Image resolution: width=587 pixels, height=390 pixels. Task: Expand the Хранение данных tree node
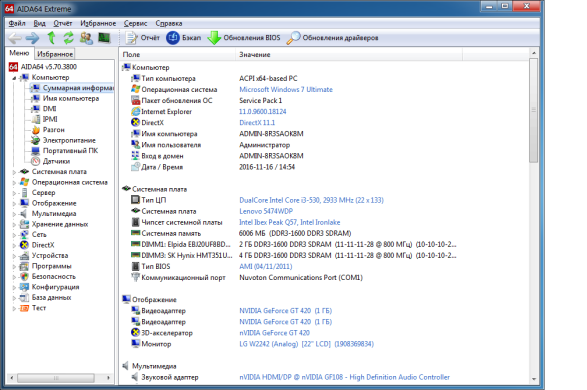point(14,225)
